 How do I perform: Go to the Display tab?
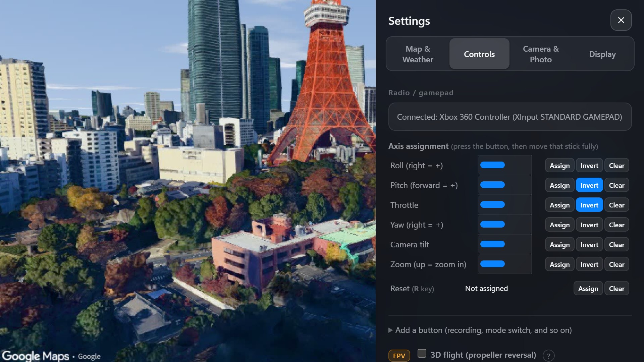(602, 54)
